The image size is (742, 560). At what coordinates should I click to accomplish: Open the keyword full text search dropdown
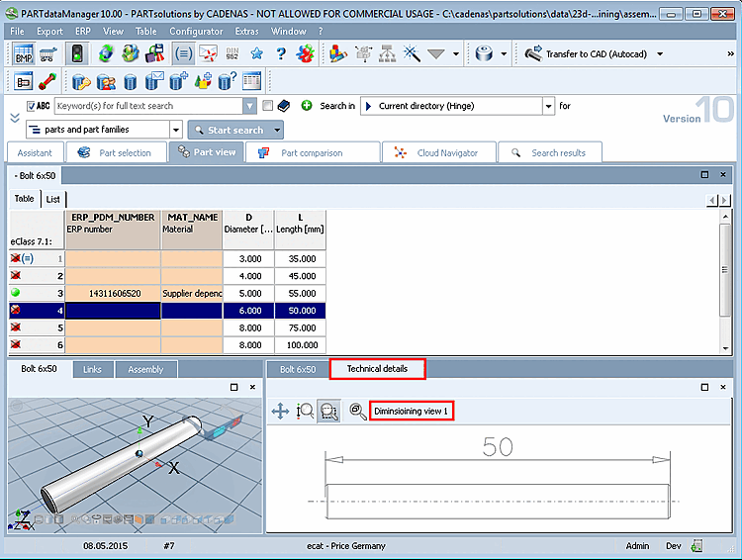coord(249,106)
